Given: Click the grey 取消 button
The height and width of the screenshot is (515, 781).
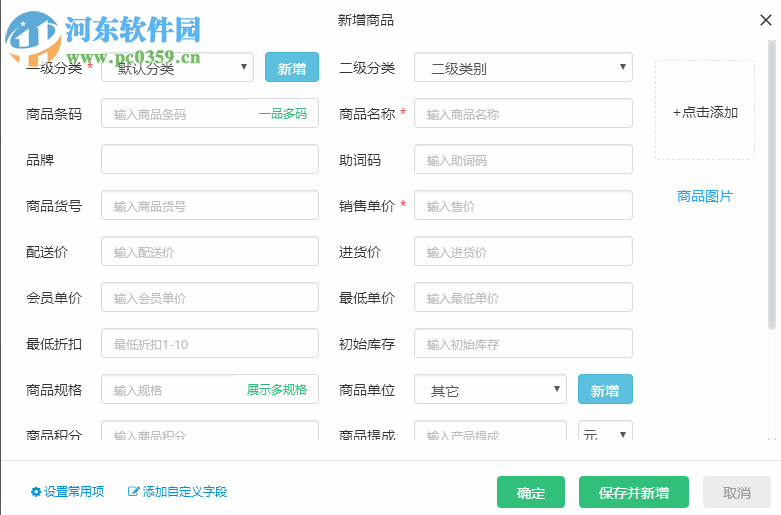Looking at the screenshot, I should click(737, 492).
